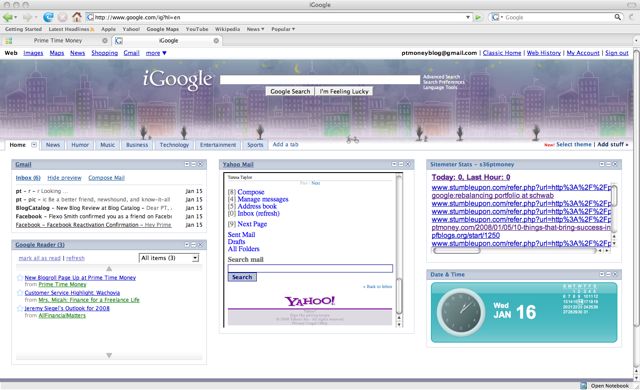Click Add a tab link
Viewport: 640px width, 390px height.
pos(285,144)
